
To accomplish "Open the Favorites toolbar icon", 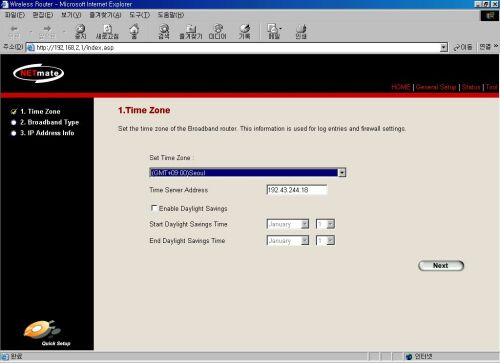I will [x=191, y=32].
